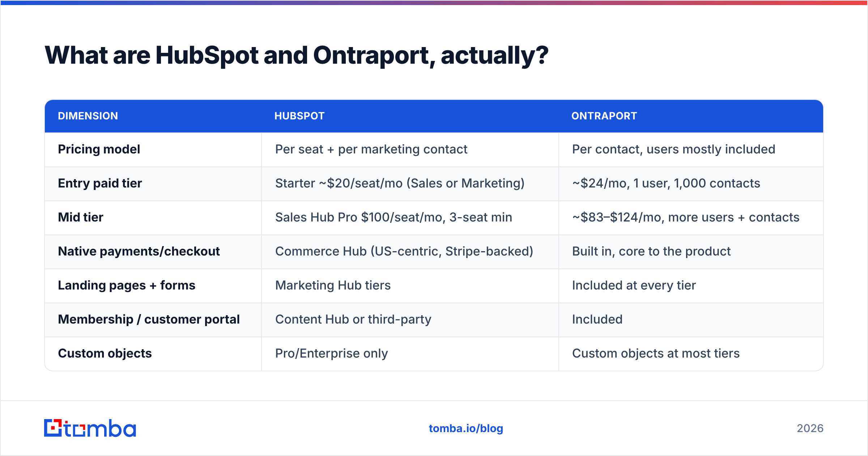Click the Pricing model row label
This screenshot has width=868, height=456.
click(x=99, y=149)
